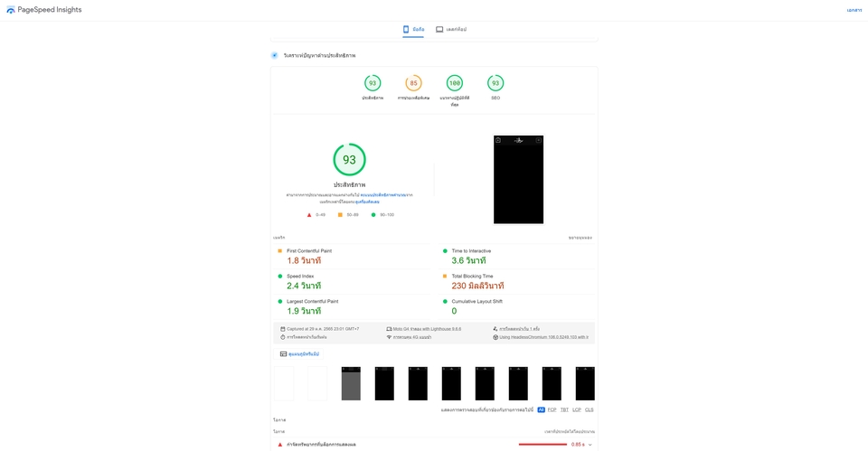Select the accessibility score 85 gauge
Image resolution: width=868 pixels, height=451 pixels.
[413, 83]
